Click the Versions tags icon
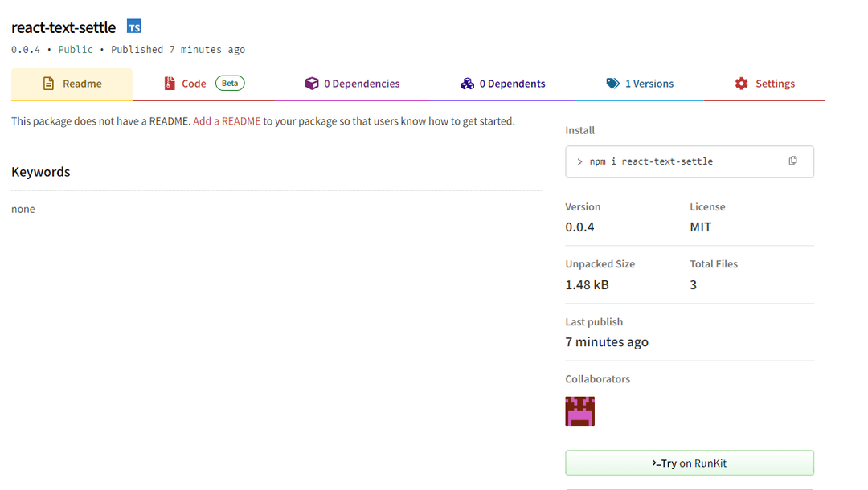 point(612,84)
